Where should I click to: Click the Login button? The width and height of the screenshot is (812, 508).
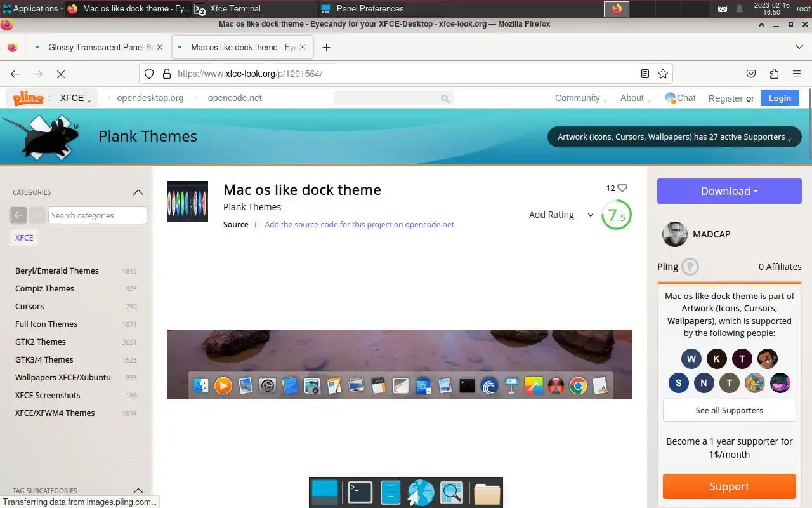(x=780, y=98)
